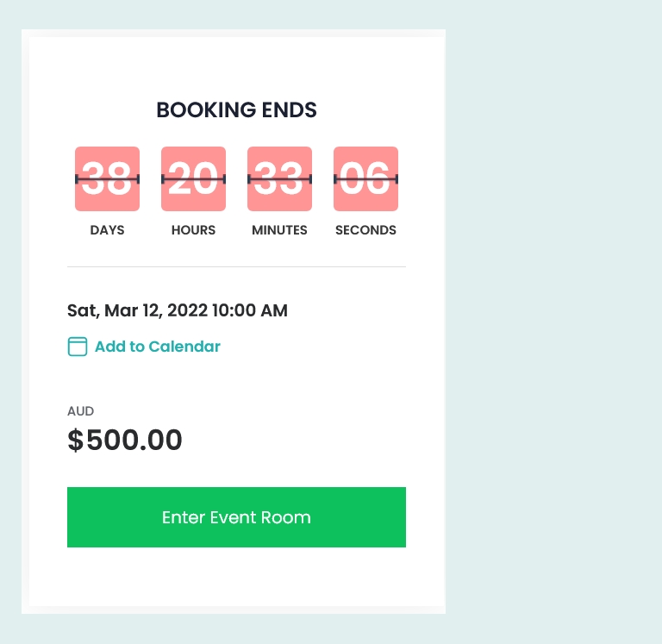Open the Add to Calendar link
662x644 pixels.
(x=158, y=347)
